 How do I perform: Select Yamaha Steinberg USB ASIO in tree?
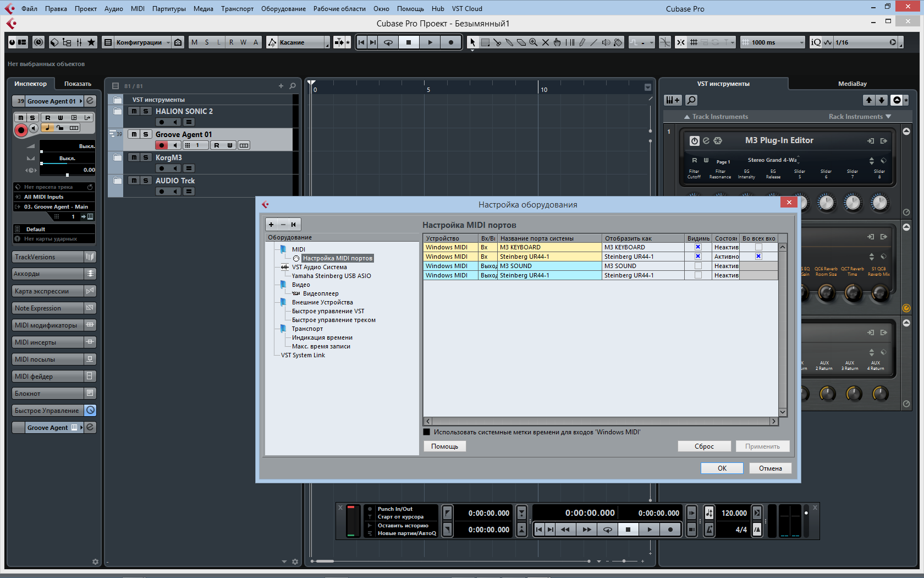coord(331,276)
